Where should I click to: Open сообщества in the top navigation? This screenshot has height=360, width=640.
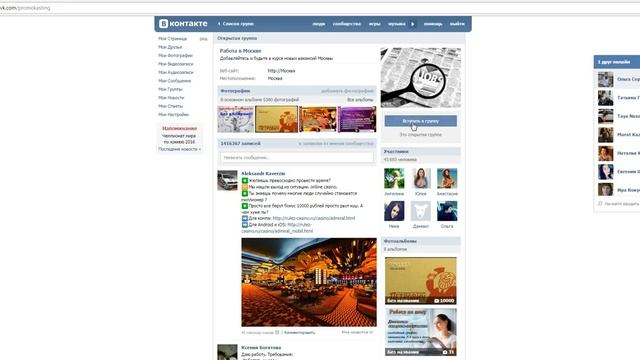click(x=347, y=24)
